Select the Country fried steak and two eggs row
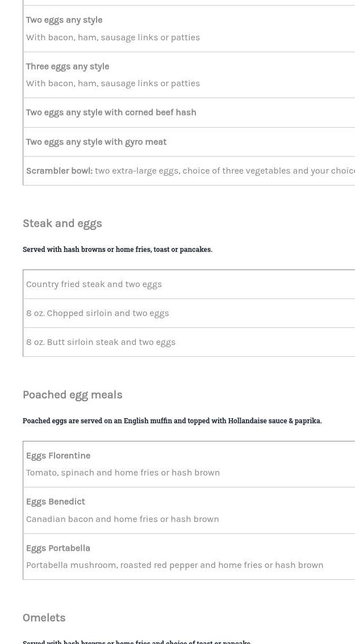This screenshot has height=644, width=355. point(94,284)
